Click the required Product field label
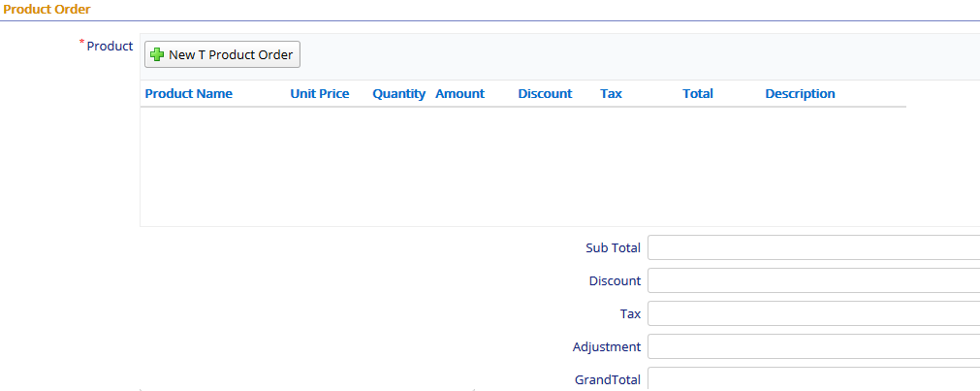The height and width of the screenshot is (391, 980). [x=110, y=47]
